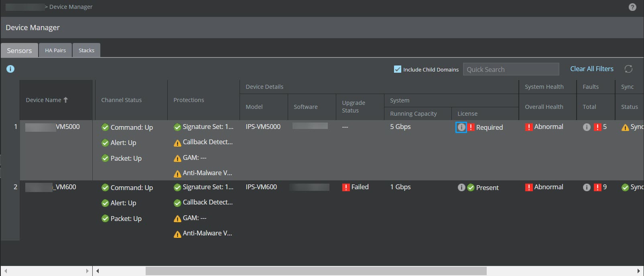
Task: Click the main scrollbar's right arrow
Action: click(639, 271)
